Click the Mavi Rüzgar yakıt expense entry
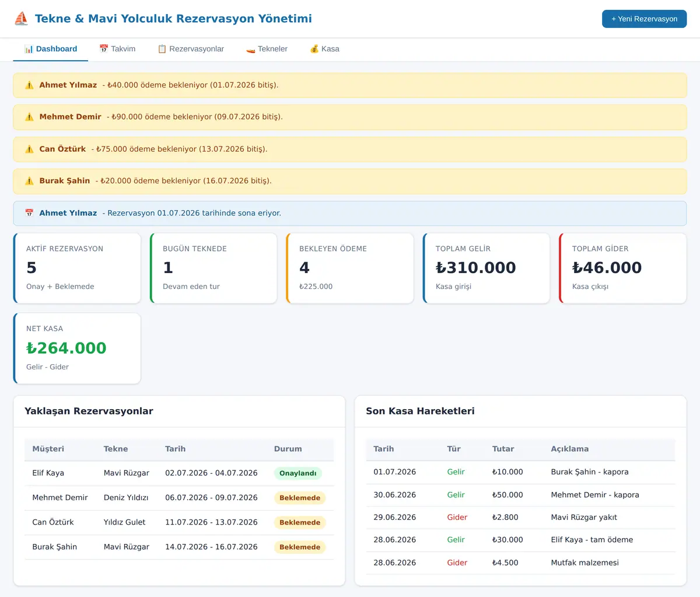Screen dimensions: 700x597 click(x=584, y=518)
